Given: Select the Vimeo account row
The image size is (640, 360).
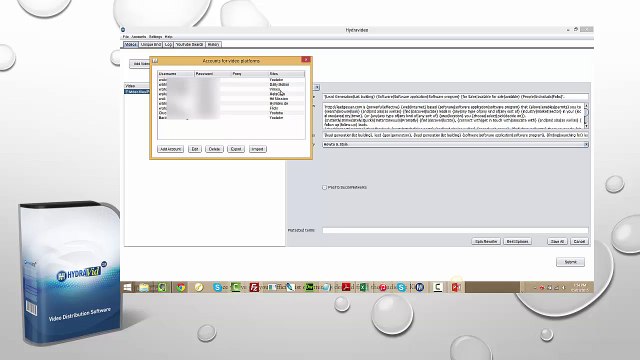Looking at the screenshot, I should [231, 89].
